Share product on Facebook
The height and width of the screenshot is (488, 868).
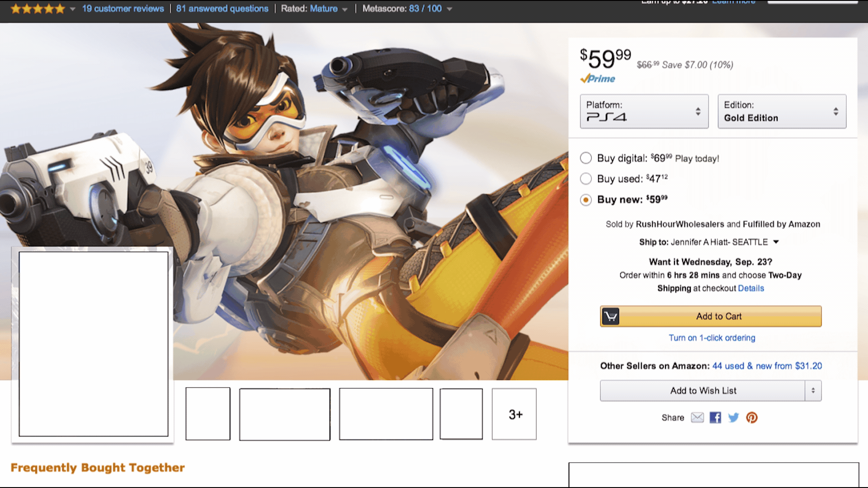pyautogui.click(x=715, y=418)
